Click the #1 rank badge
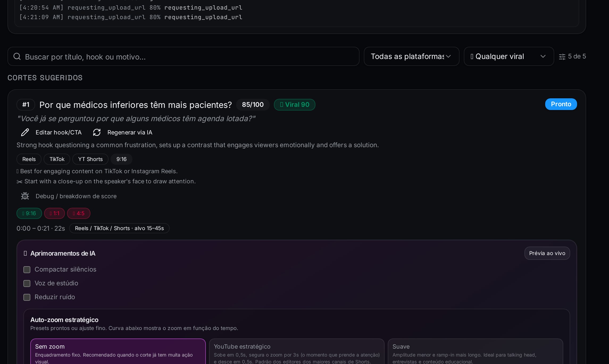Screen dimensions: 609x364 click(26, 105)
